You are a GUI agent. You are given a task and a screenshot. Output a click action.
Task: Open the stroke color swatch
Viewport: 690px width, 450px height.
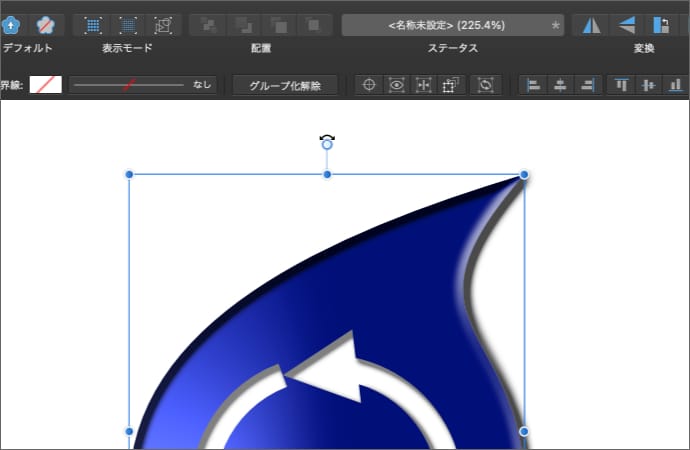coord(45,85)
